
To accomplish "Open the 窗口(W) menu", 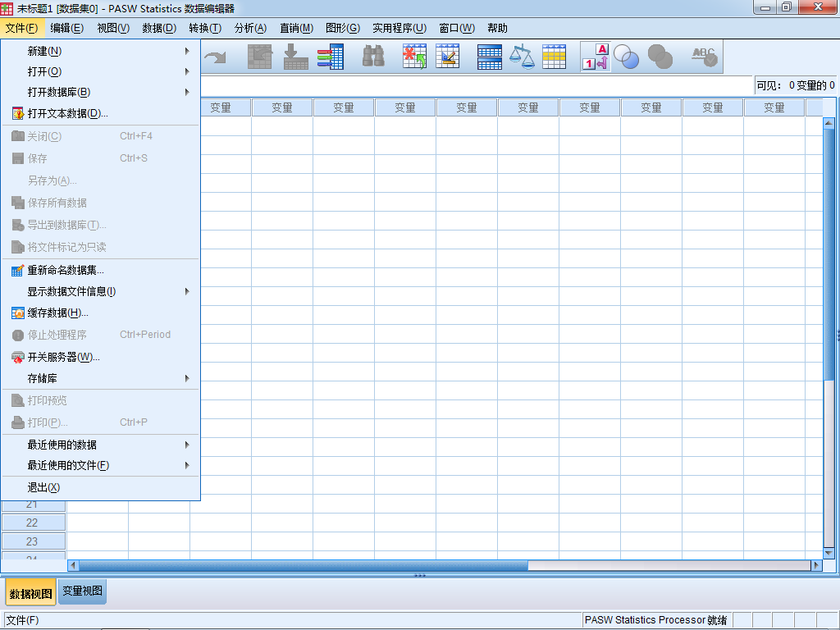I will point(457,29).
